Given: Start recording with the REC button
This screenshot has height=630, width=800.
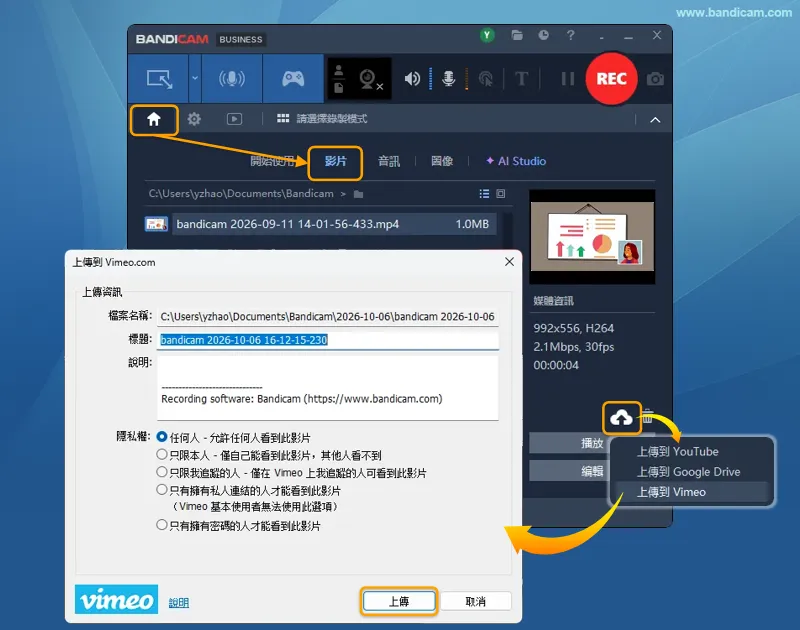Looking at the screenshot, I should (x=611, y=79).
